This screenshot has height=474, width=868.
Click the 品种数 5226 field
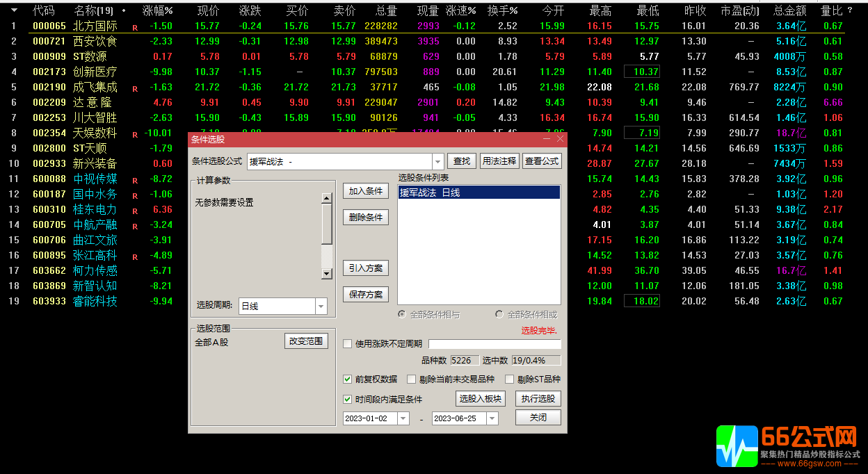(x=465, y=360)
